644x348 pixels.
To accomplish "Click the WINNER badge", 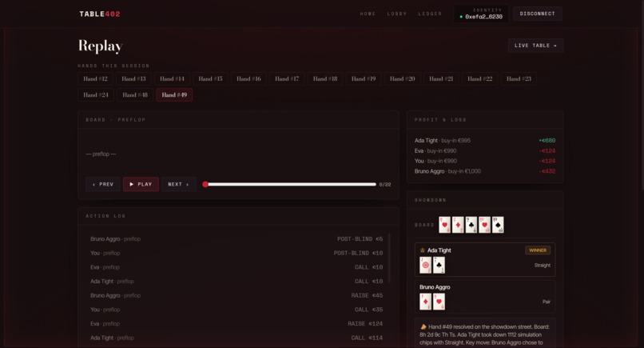I will pyautogui.click(x=538, y=250).
